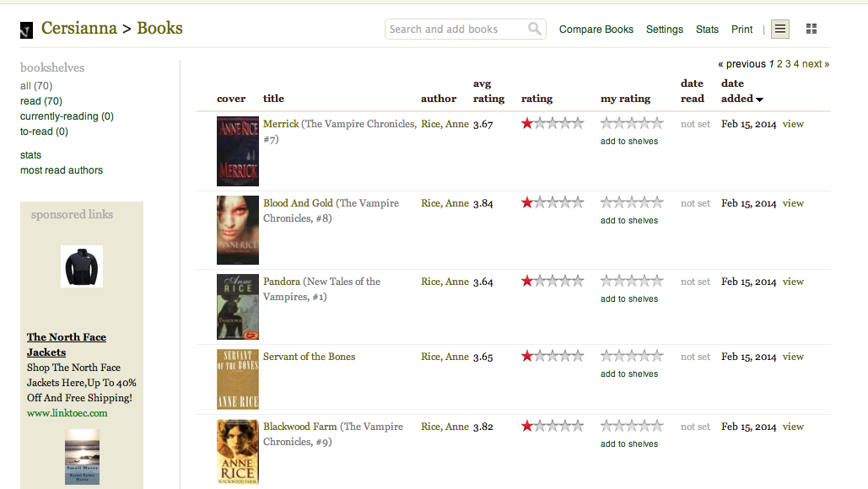Go to page 3
Screen dimensions: 868x489
point(788,64)
